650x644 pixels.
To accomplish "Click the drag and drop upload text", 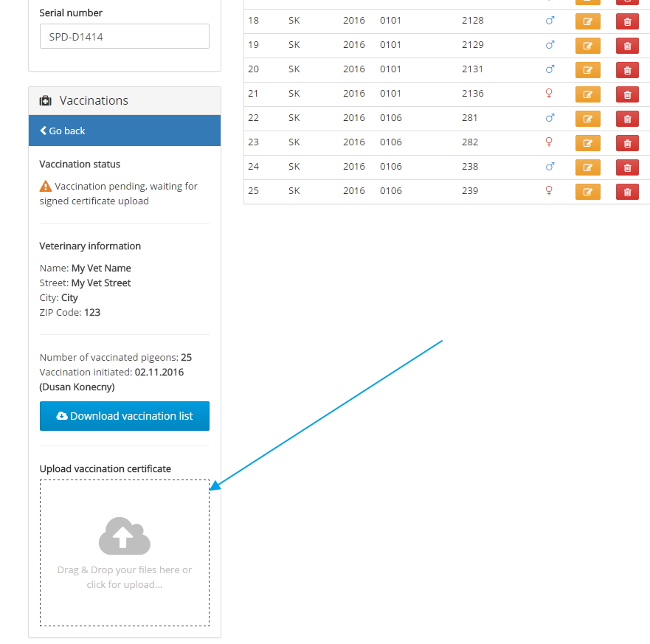I will [124, 577].
